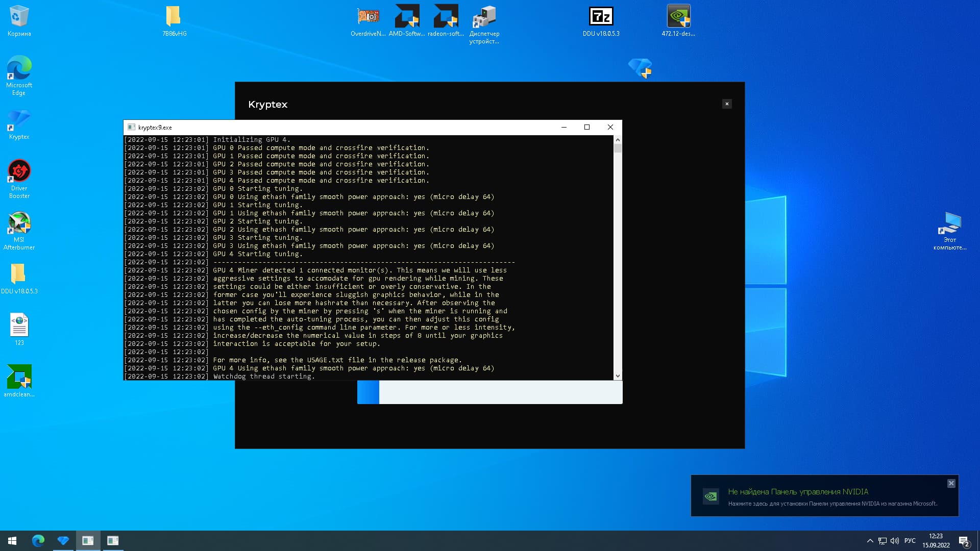The width and height of the screenshot is (980, 551).
Task: Open the 123 document icon
Action: tap(19, 329)
